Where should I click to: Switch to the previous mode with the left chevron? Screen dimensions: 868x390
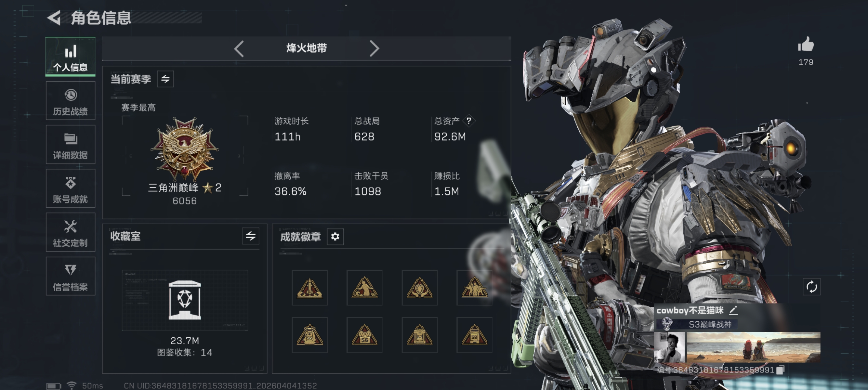[239, 48]
